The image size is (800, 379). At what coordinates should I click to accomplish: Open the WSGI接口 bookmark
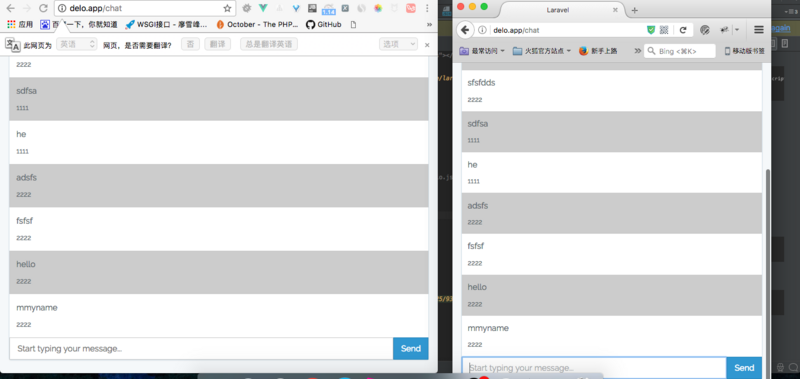[x=166, y=24]
